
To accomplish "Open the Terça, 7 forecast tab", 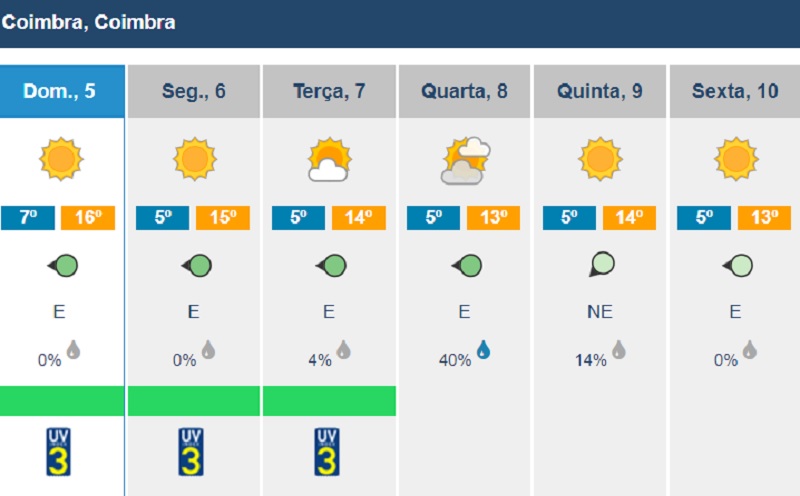I will pyautogui.click(x=329, y=91).
